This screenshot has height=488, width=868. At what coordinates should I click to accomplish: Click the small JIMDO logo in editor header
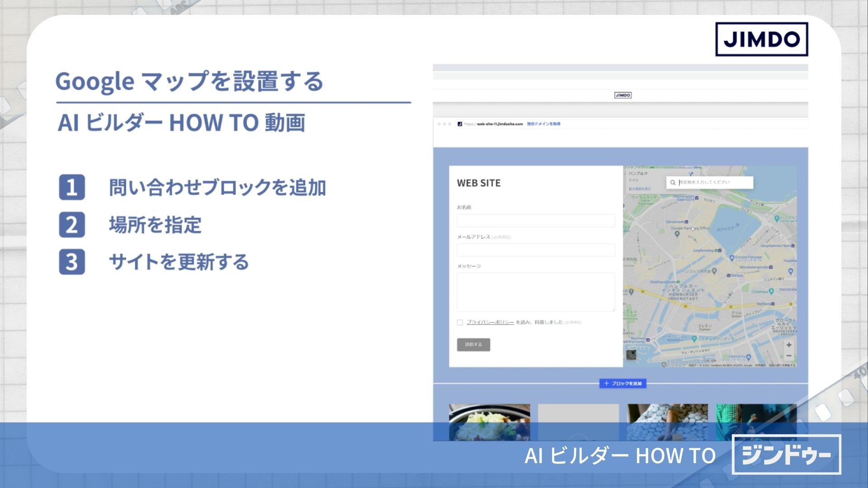(623, 95)
